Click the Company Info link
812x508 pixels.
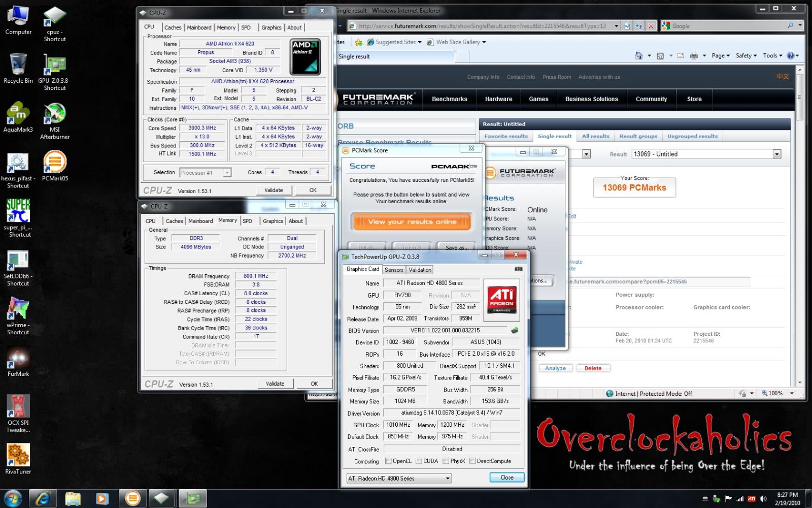[483, 77]
